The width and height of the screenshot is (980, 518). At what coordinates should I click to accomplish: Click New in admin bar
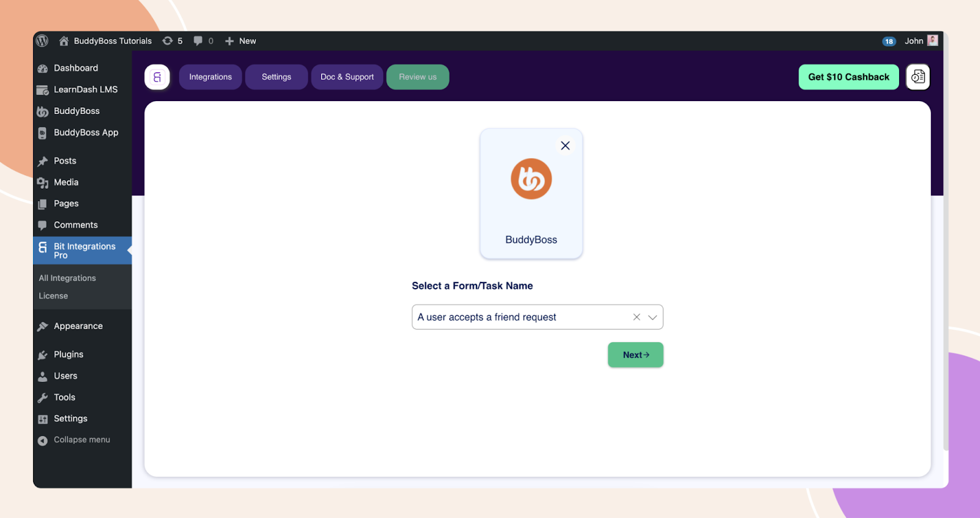[247, 41]
